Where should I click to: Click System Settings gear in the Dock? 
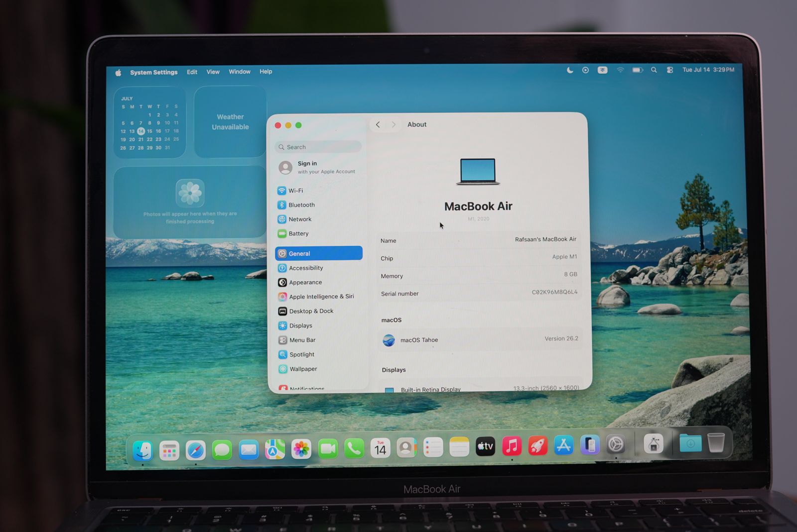point(616,444)
